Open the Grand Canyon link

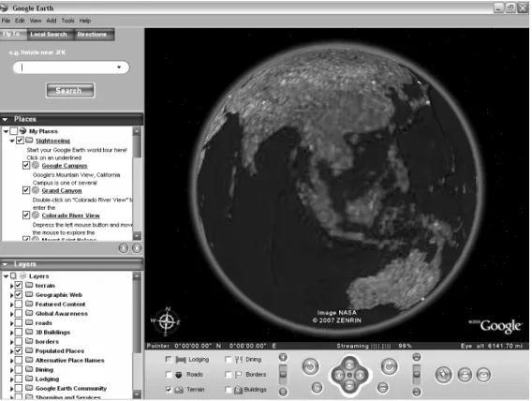coord(62,190)
